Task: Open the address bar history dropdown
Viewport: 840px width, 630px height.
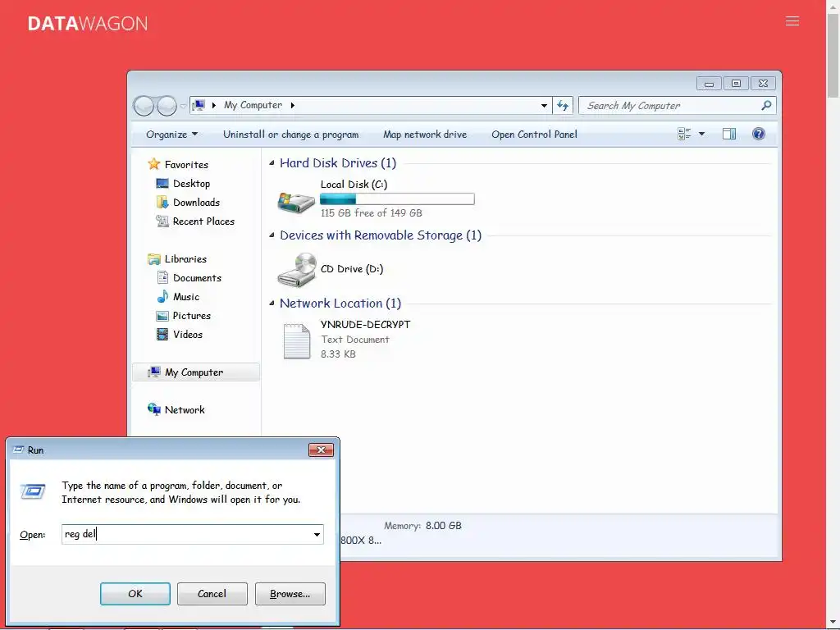Action: [x=544, y=106]
